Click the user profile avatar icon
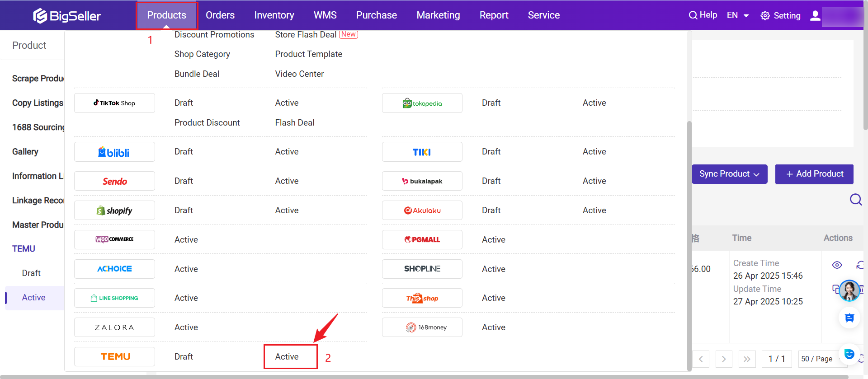This screenshot has height=379, width=868. click(x=815, y=16)
